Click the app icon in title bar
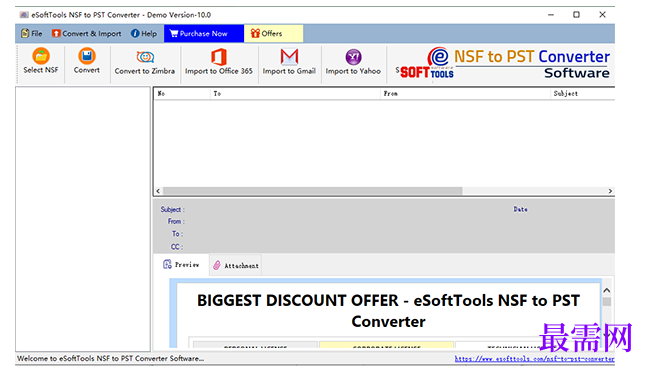 coord(24,15)
